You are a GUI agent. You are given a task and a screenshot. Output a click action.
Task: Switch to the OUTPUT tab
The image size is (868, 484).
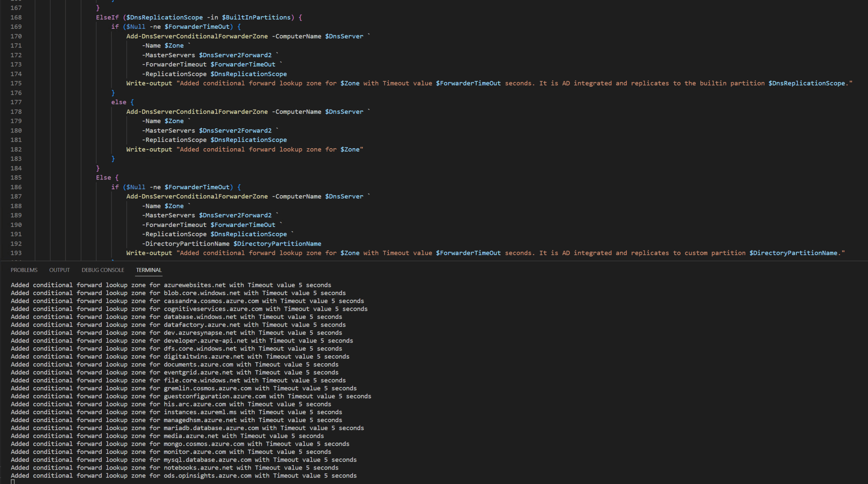[x=59, y=270]
